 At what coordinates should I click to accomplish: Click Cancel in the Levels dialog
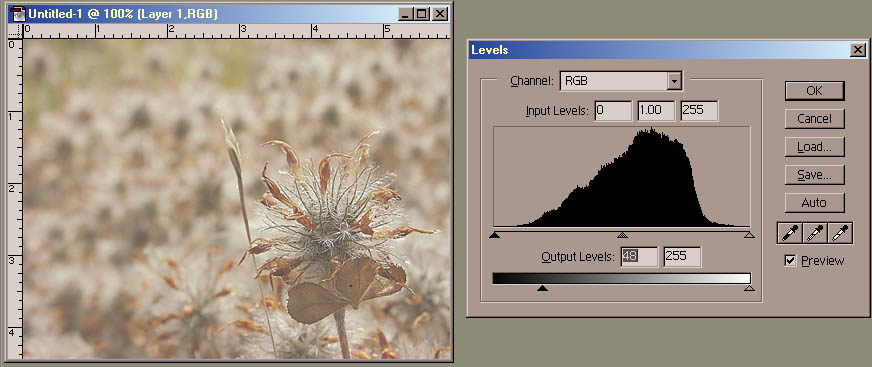click(814, 118)
